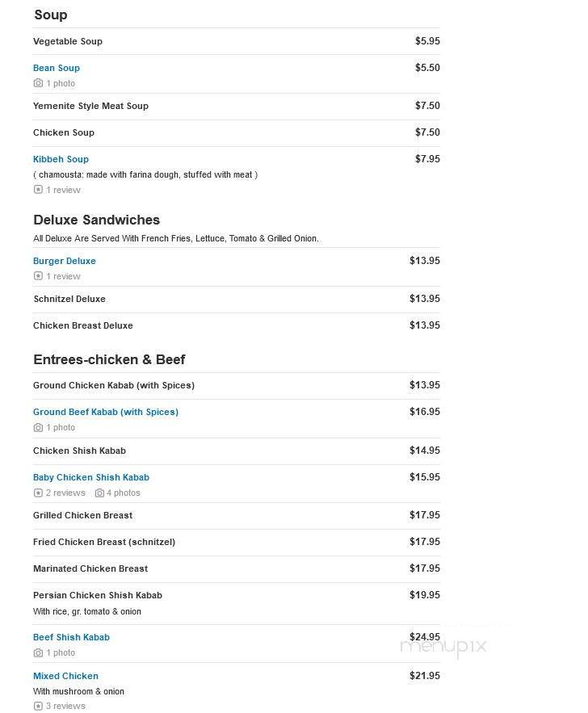Click the reviews icon under Mixed Chicken
Image resolution: width=588 pixels, height=713 pixels.
37,706
